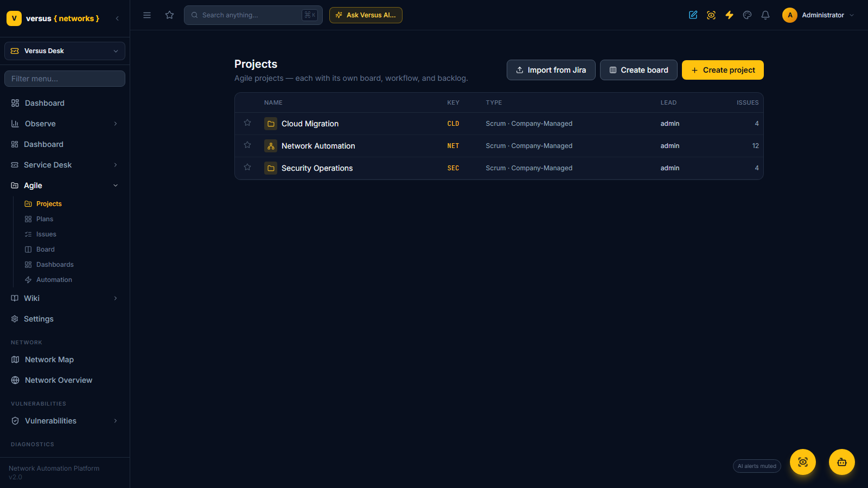
Task: Expand the Service Desk menu section
Action: tap(65, 165)
